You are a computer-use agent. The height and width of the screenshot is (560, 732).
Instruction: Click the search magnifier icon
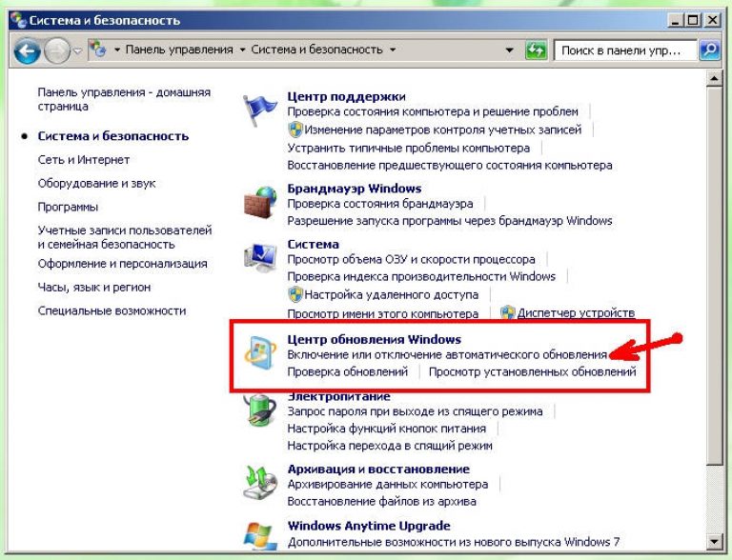[x=709, y=50]
